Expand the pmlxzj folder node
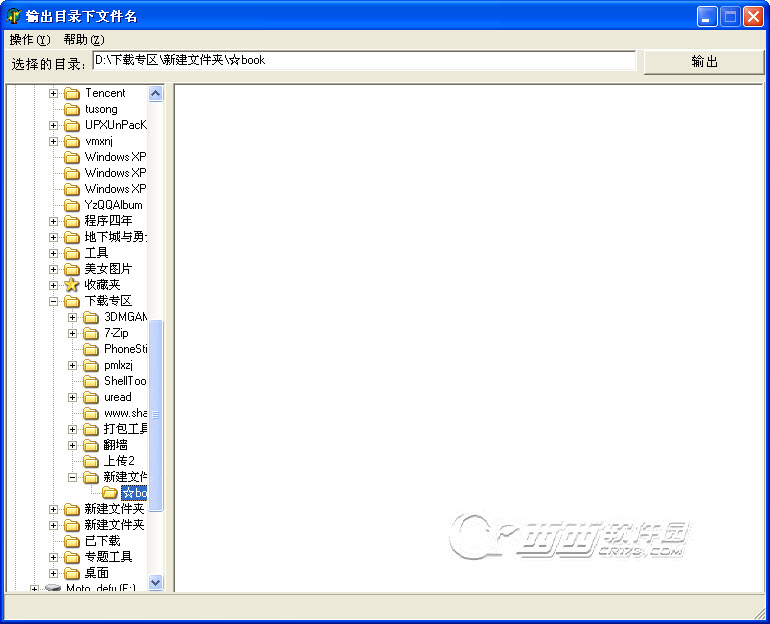Screen dimensions: 770x624 [x=73, y=365]
